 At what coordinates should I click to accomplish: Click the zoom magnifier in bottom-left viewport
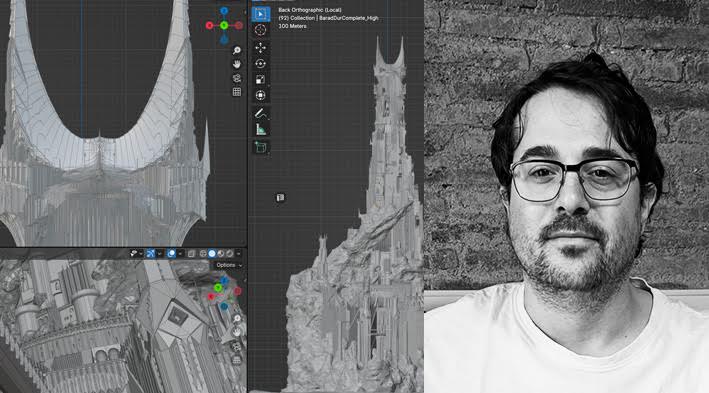[237, 318]
